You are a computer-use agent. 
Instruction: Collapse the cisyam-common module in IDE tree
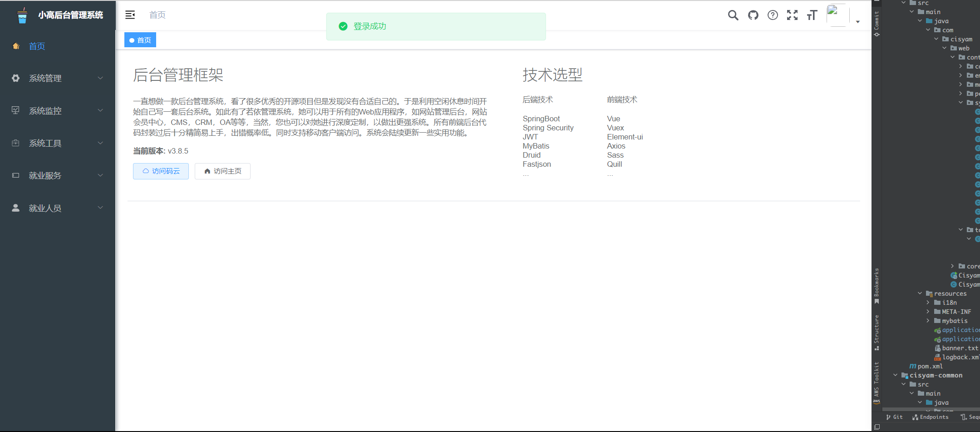point(895,375)
